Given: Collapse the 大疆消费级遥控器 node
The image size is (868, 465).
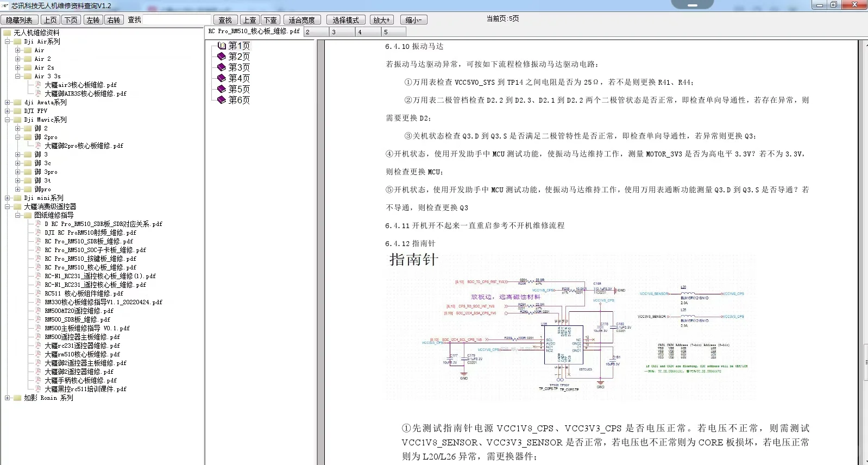Looking at the screenshot, I should tap(8, 206).
